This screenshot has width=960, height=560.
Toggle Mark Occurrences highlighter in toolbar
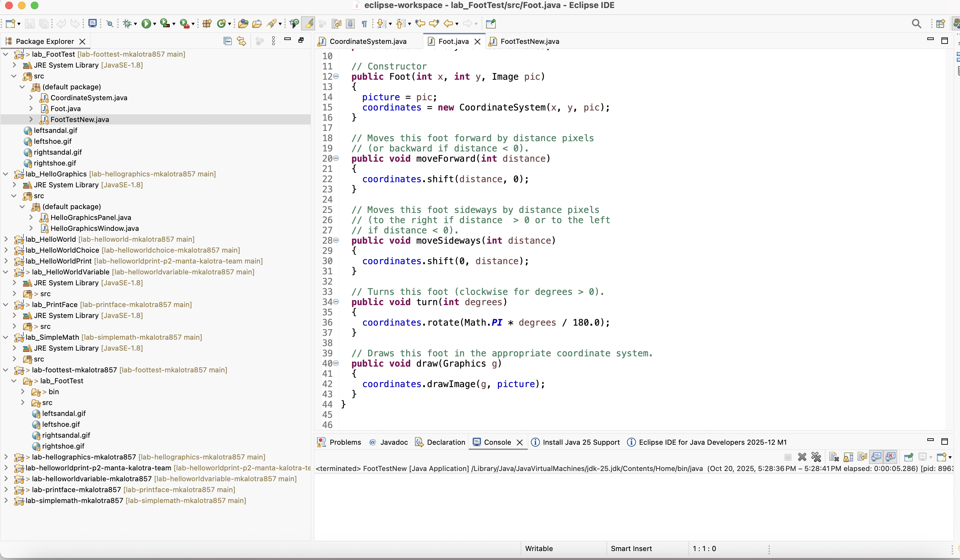click(309, 24)
